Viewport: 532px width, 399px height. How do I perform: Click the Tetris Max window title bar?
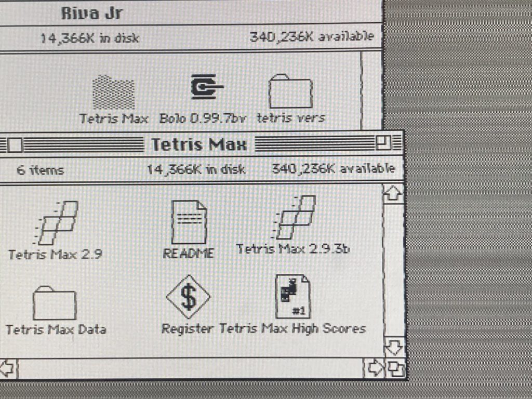click(x=199, y=144)
